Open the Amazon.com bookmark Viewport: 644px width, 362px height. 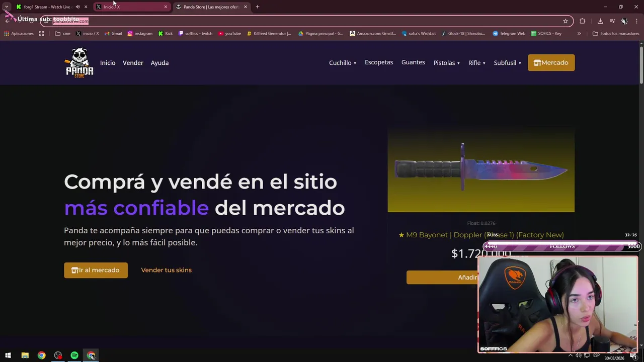point(373,34)
